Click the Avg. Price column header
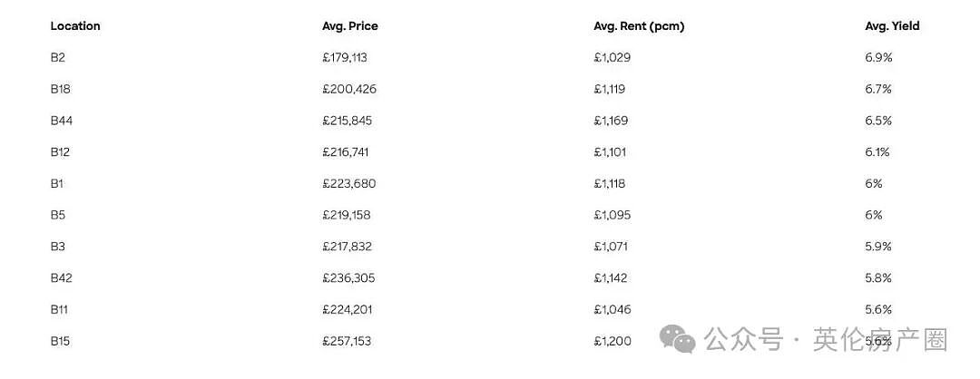Screen dimensions: 980x379 click(350, 26)
